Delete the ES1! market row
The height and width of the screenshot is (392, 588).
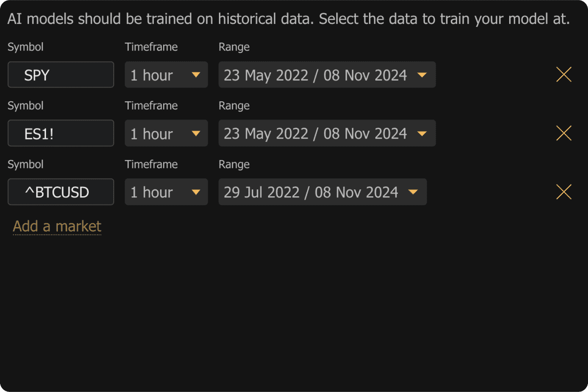[x=564, y=133]
